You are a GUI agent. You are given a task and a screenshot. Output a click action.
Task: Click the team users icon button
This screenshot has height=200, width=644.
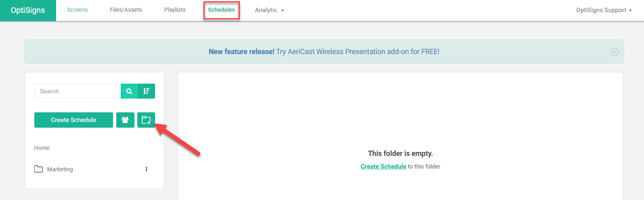125,120
